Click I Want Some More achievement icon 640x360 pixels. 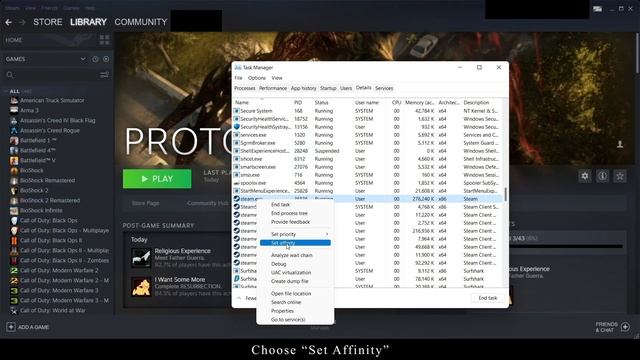tap(141, 287)
